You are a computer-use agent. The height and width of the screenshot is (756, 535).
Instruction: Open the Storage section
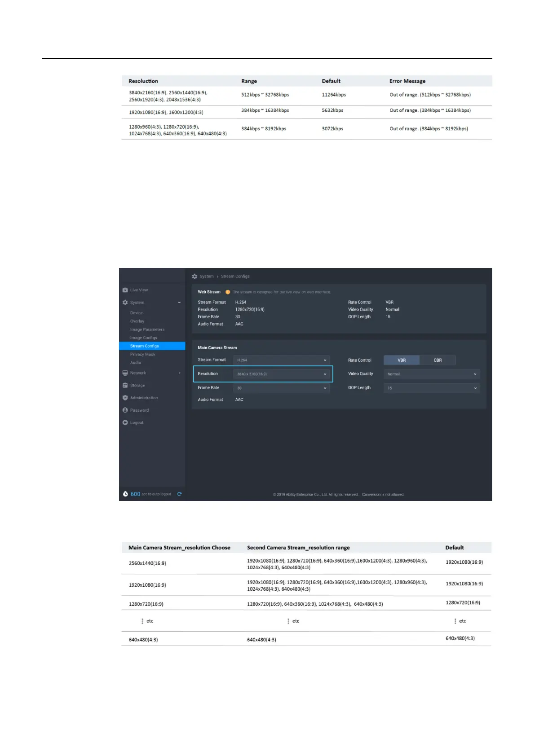coord(137,385)
